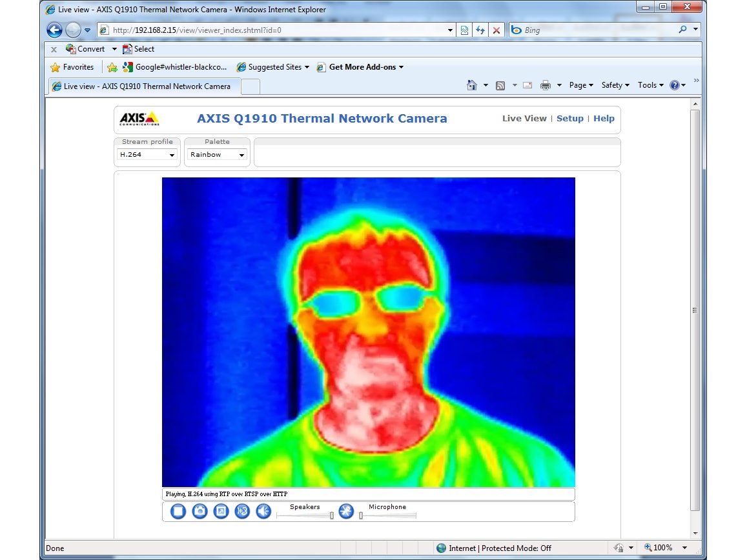Viewport: 747px width, 560px height.
Task: Open the search provider dropdown arrow
Action: [x=695, y=30]
